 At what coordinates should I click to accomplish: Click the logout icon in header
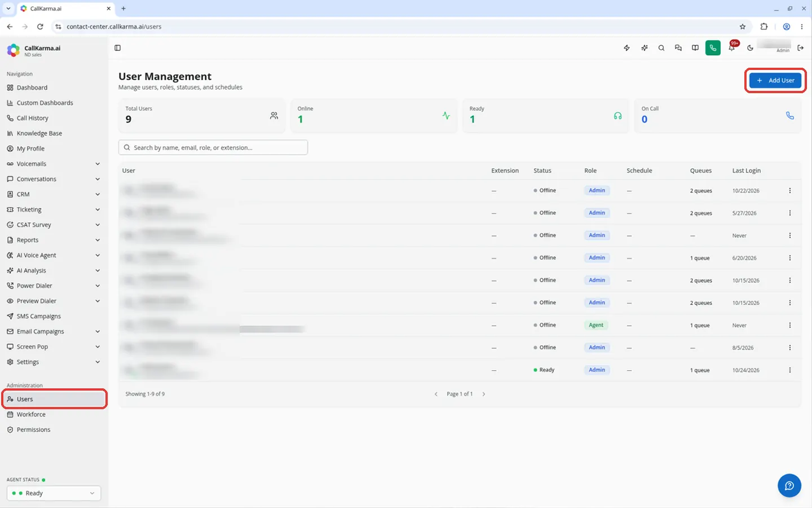coord(800,48)
